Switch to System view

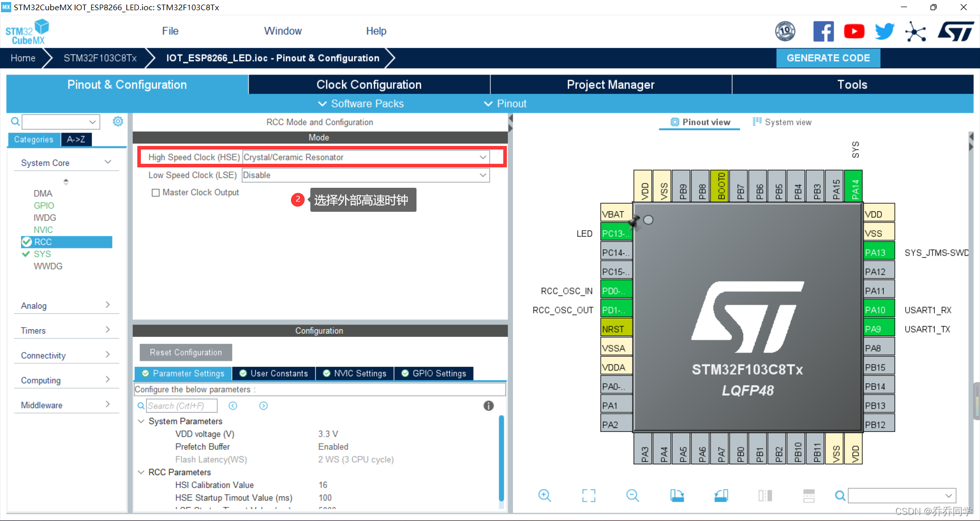click(x=782, y=122)
